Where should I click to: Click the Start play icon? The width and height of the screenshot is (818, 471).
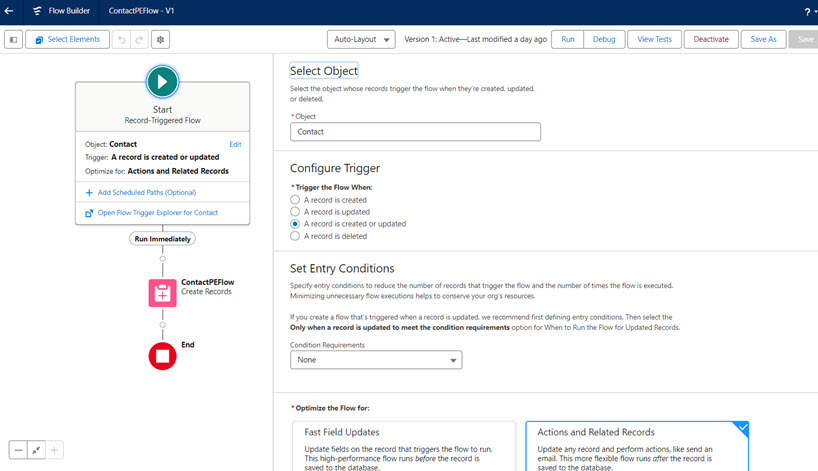click(162, 82)
